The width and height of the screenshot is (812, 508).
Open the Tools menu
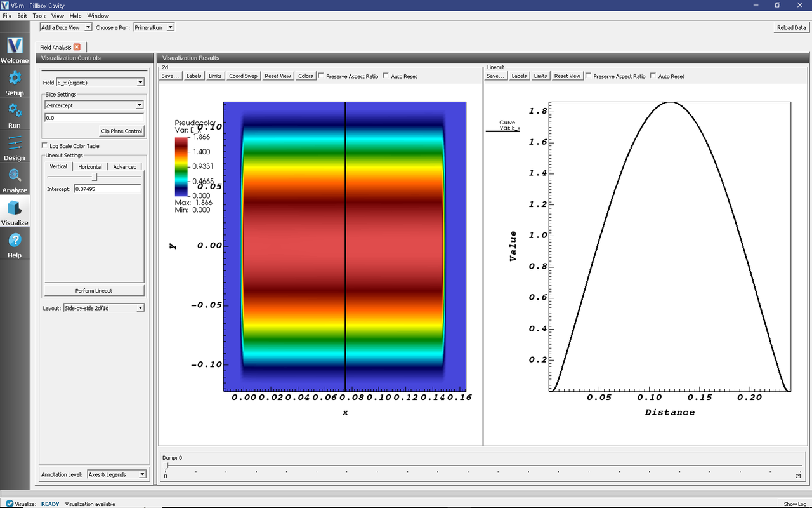pos(39,16)
